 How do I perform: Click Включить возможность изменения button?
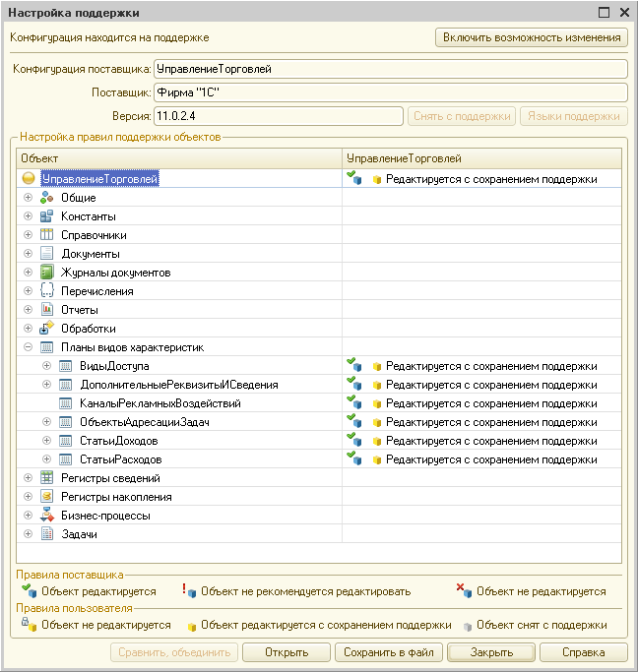(x=532, y=37)
